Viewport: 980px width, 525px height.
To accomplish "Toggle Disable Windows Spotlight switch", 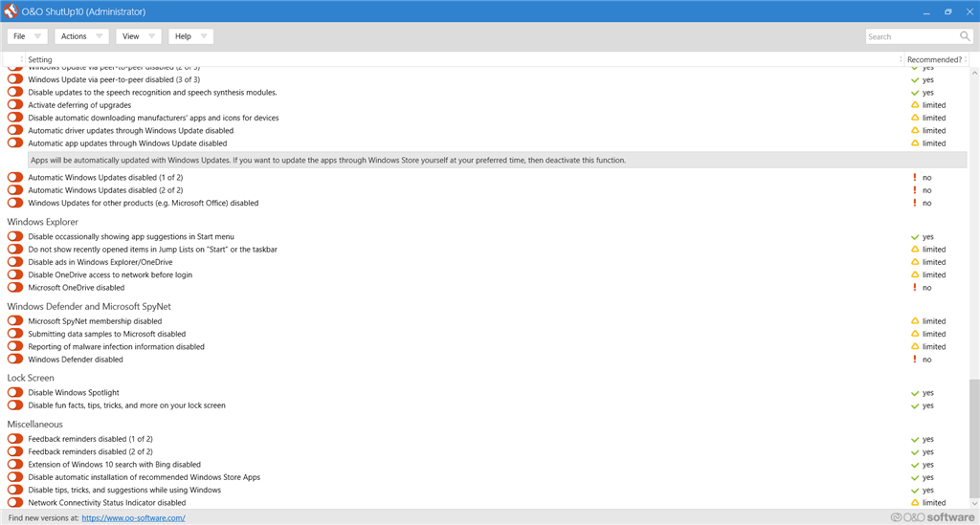I will click(15, 393).
